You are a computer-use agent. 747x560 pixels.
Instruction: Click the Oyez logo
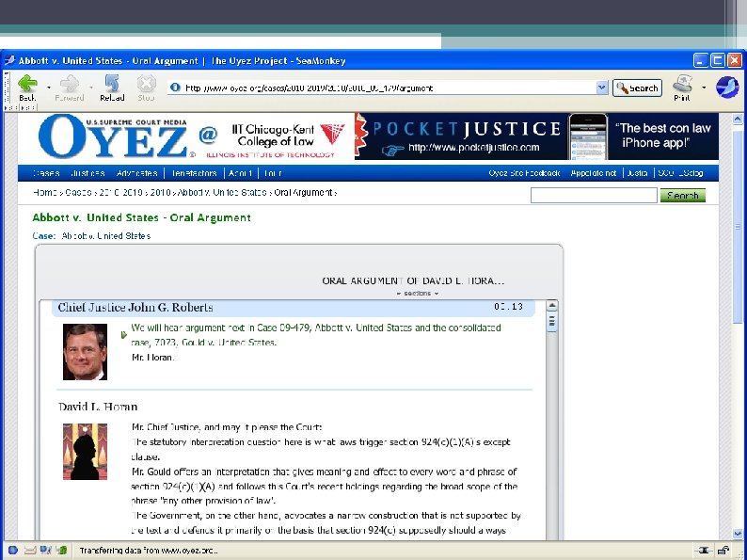pos(113,136)
